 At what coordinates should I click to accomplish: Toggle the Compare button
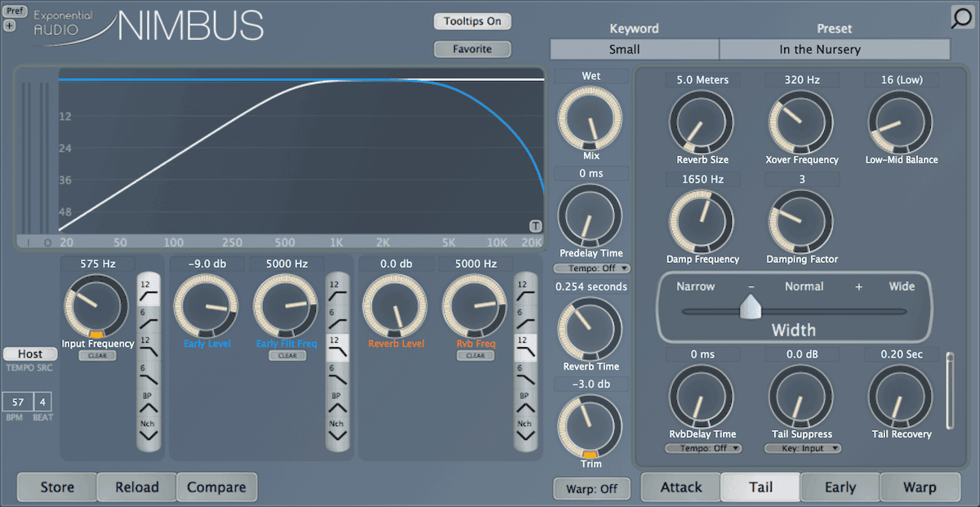pos(216,487)
